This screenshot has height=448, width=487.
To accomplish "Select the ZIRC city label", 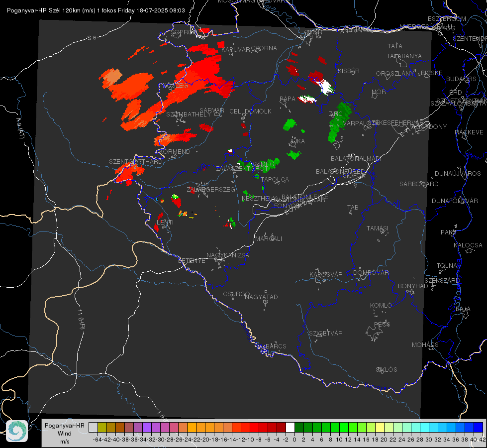I will point(336,114).
